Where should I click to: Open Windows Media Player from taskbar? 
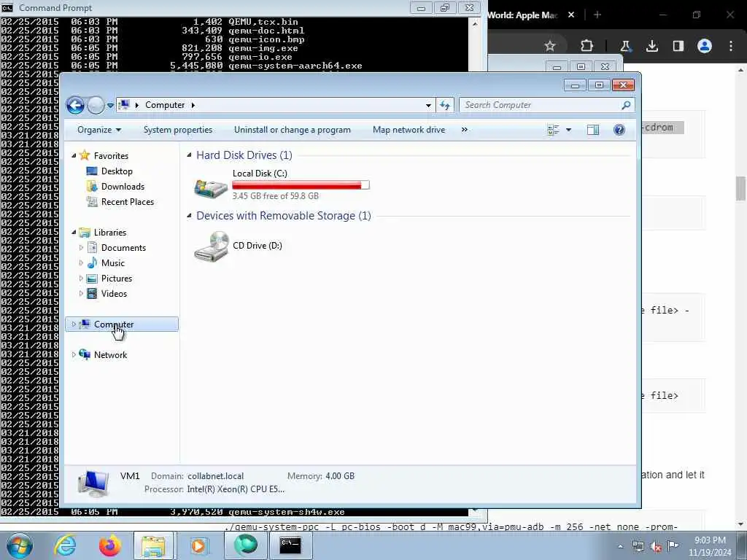pyautogui.click(x=198, y=545)
